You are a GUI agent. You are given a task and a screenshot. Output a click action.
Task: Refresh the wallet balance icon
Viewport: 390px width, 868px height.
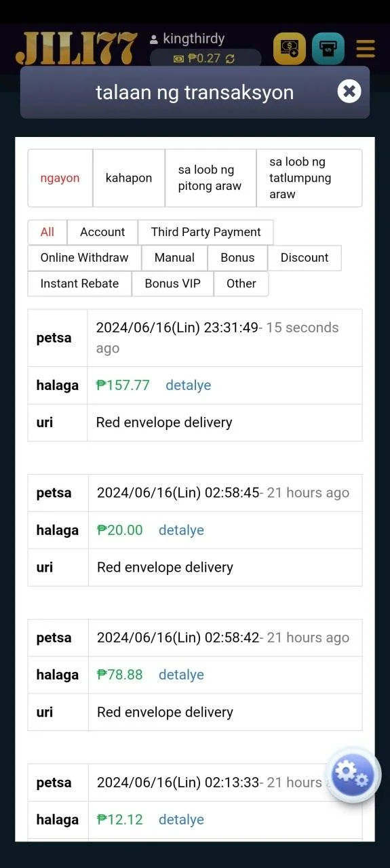[230, 59]
